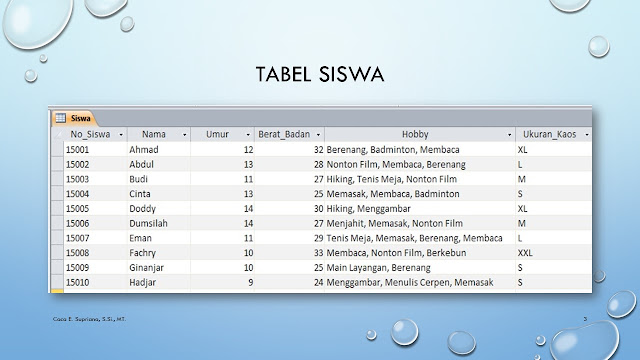The width and height of the screenshot is (640, 360).
Task: Click hobby cell Berenang, Badminton, Membaca
Action: [420, 149]
